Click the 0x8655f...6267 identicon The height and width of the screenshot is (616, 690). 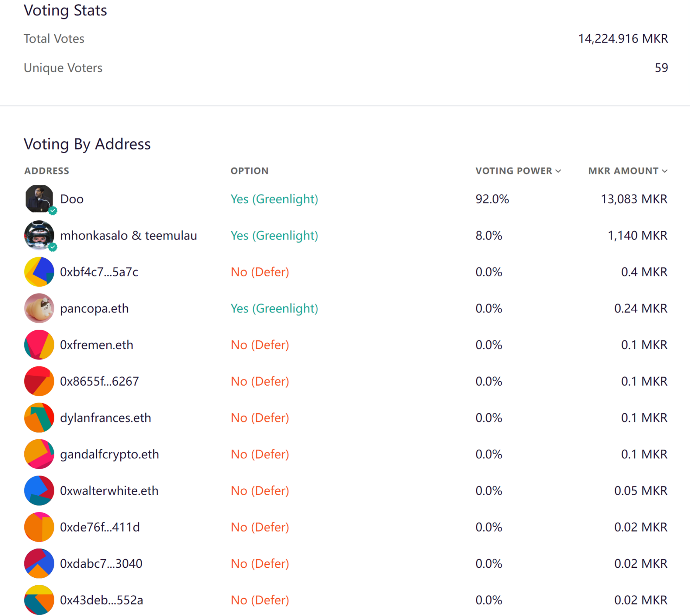pos(39,381)
